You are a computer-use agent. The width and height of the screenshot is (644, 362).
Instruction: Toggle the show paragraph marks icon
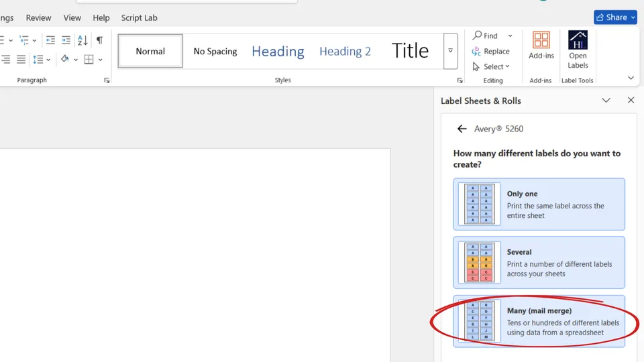99,40
